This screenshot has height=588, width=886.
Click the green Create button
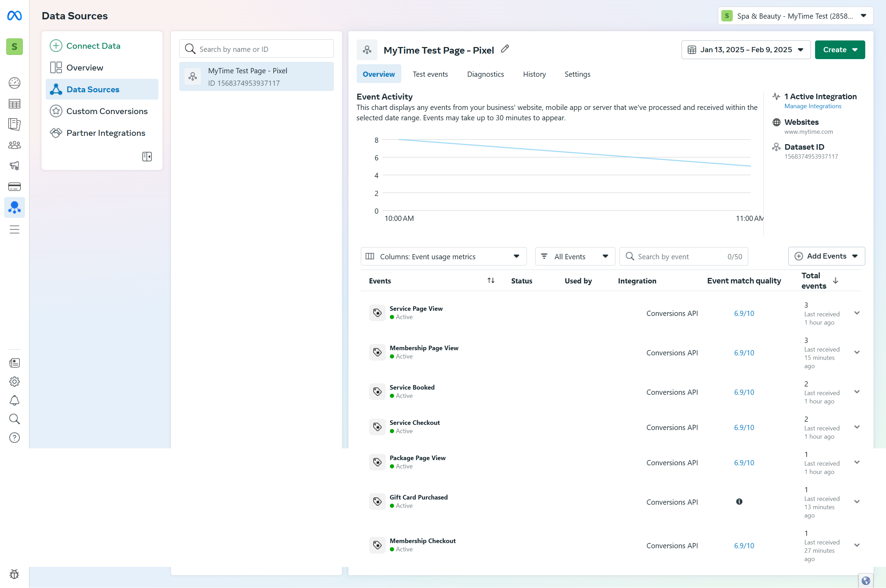pyautogui.click(x=839, y=50)
